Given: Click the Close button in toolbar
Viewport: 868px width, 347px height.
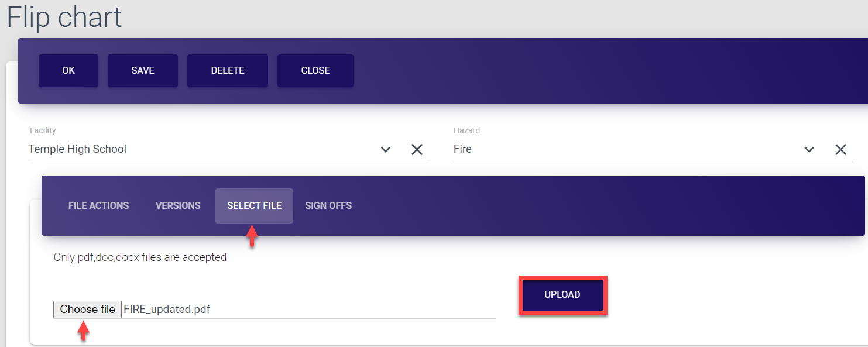Looking at the screenshot, I should pos(315,71).
